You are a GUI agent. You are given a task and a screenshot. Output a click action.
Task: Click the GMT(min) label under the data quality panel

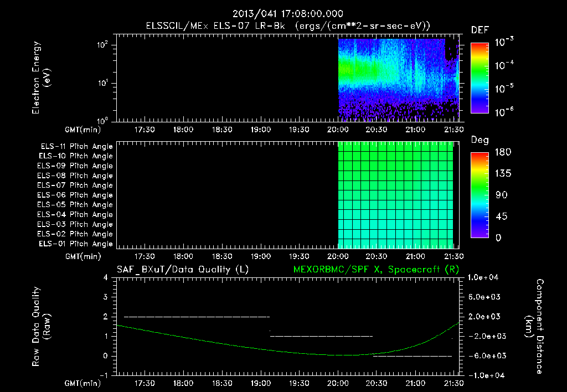pos(83,384)
